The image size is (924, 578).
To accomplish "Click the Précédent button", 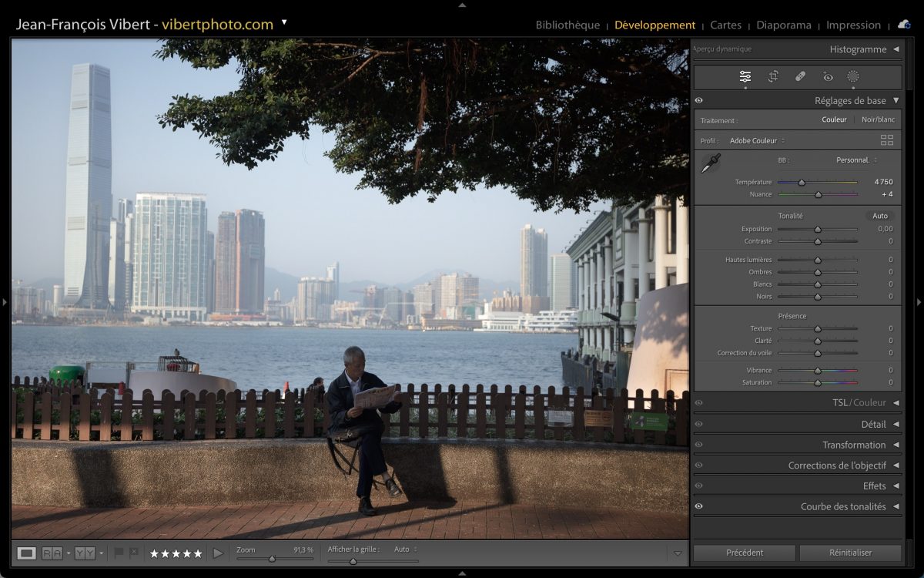I will [x=745, y=553].
